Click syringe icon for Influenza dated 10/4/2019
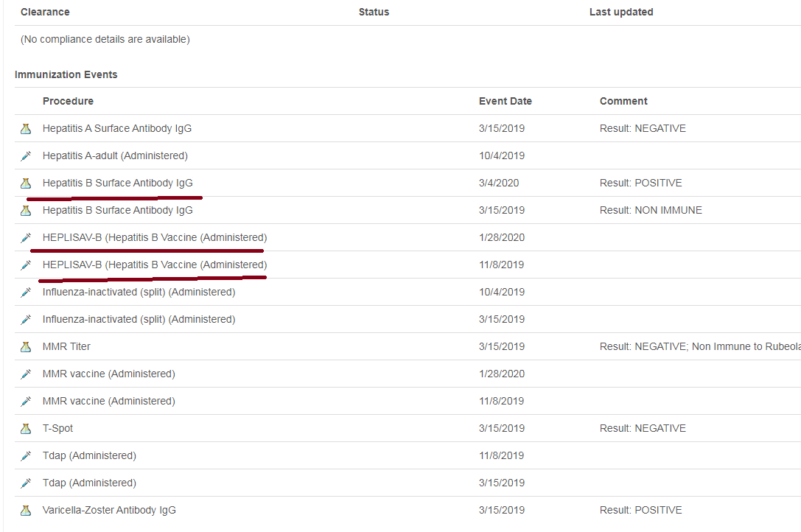The width and height of the screenshot is (801, 532). pyautogui.click(x=26, y=293)
